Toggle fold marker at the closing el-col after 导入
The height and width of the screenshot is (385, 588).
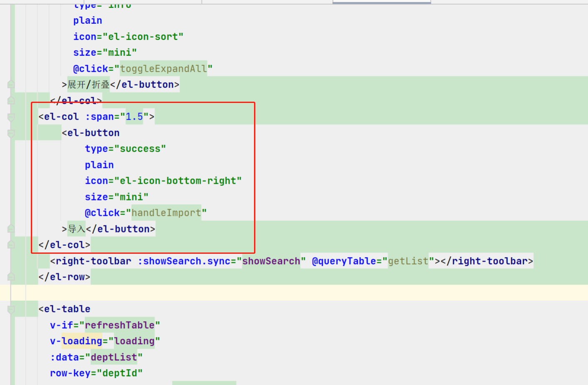tap(11, 245)
